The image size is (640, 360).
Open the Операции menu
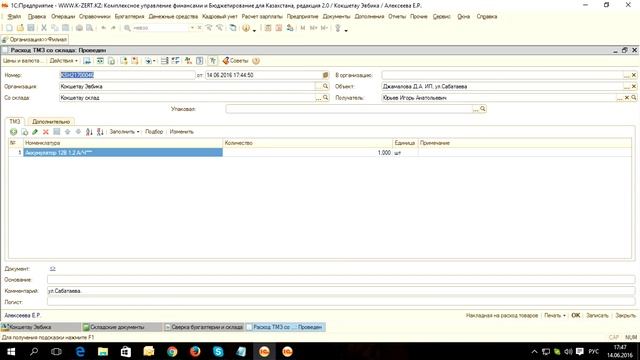[63, 17]
